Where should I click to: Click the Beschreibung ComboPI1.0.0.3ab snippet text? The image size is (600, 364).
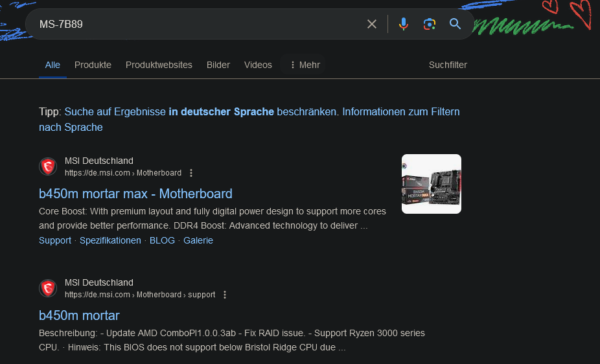coord(232,340)
